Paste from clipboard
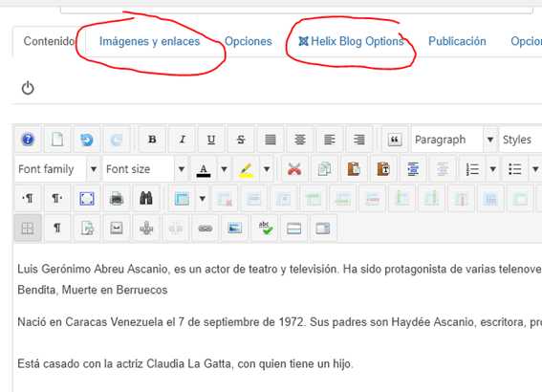 coord(354,169)
